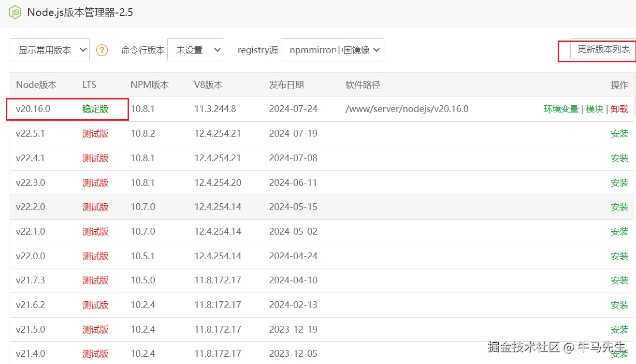Open the registry源 npmmirror中国镜像 dropdown
The width and height of the screenshot is (636, 364).
[x=332, y=50]
